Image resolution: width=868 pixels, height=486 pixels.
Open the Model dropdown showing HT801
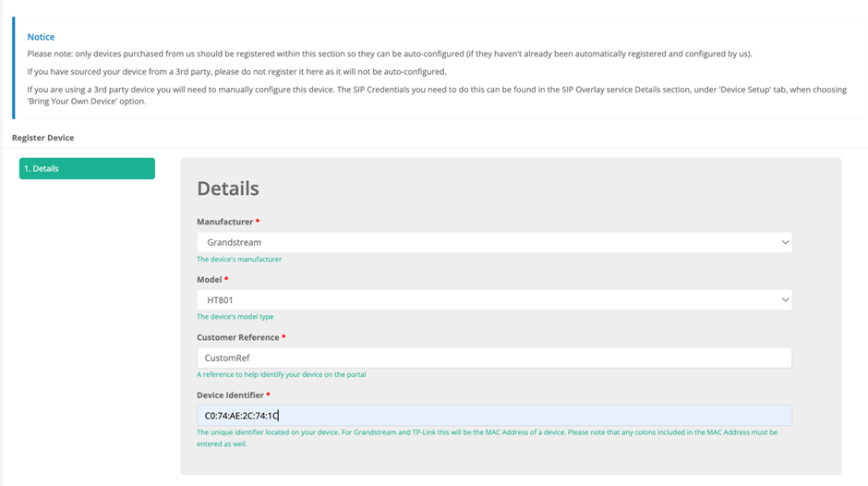[x=494, y=299]
